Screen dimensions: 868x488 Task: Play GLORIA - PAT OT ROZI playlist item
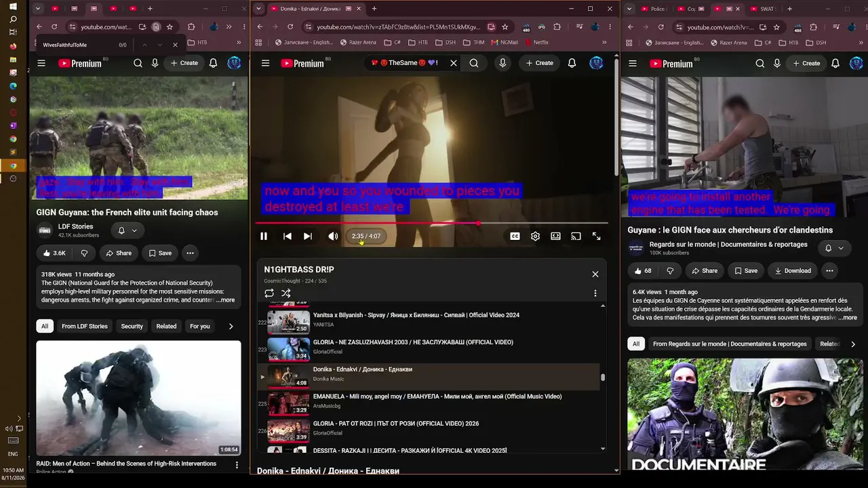(429, 430)
